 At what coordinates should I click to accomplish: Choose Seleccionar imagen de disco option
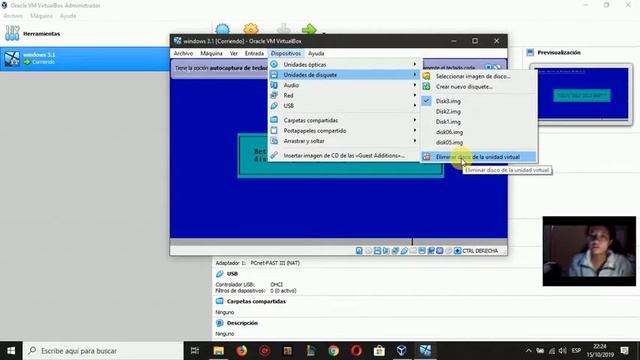(x=478, y=76)
